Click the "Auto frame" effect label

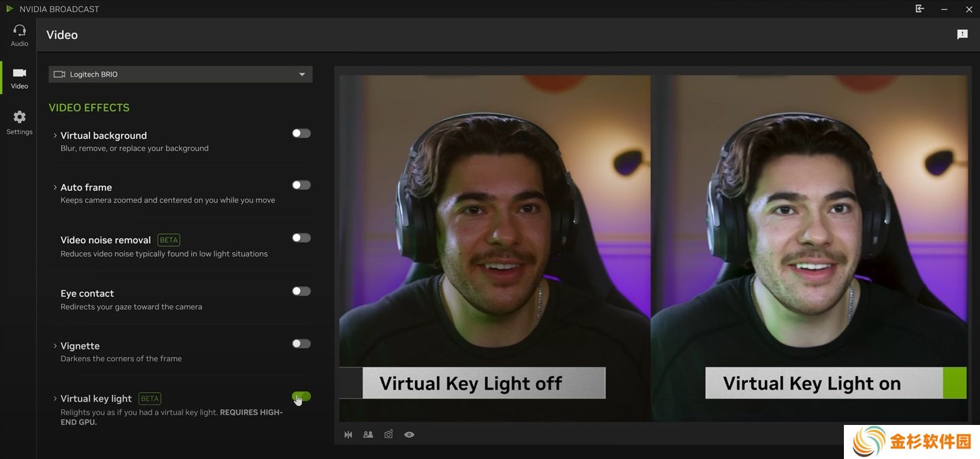(x=86, y=187)
